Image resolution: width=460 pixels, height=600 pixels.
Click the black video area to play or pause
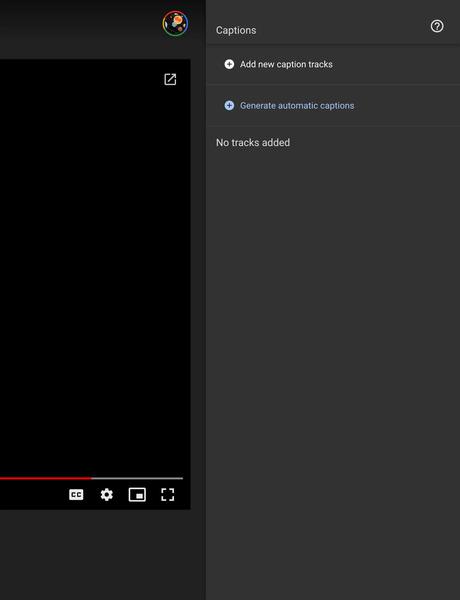[95, 268]
